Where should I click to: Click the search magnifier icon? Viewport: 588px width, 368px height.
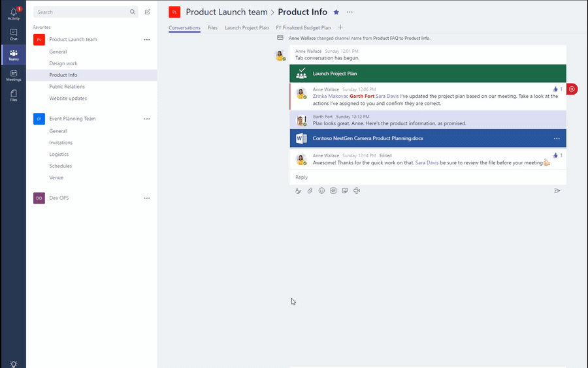(133, 12)
